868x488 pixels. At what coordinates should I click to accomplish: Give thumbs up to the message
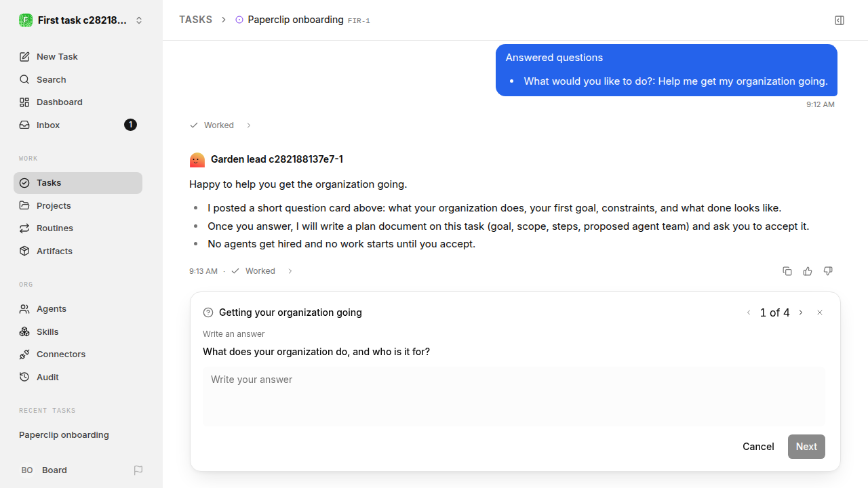point(808,271)
